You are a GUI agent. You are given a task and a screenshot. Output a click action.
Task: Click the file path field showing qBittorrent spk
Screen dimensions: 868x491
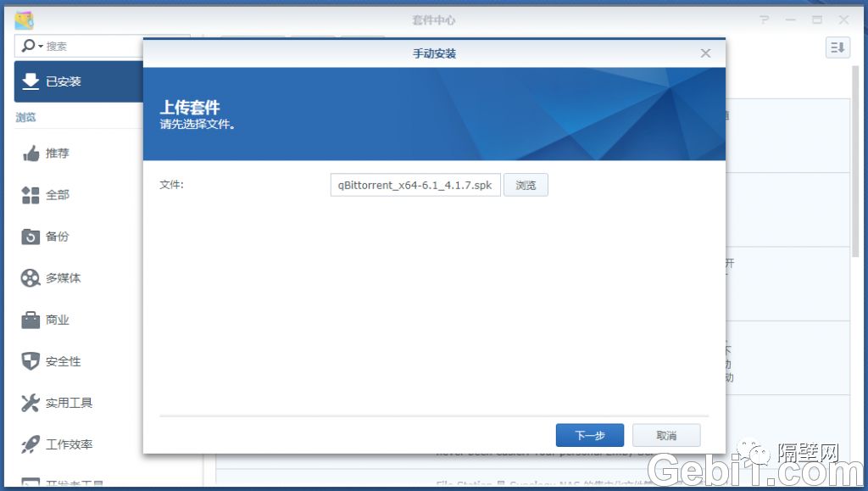coord(415,185)
